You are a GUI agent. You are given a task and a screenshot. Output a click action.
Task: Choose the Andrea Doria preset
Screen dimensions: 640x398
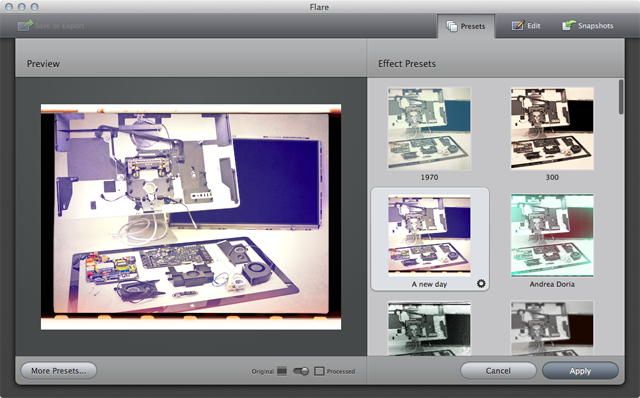[x=552, y=236]
